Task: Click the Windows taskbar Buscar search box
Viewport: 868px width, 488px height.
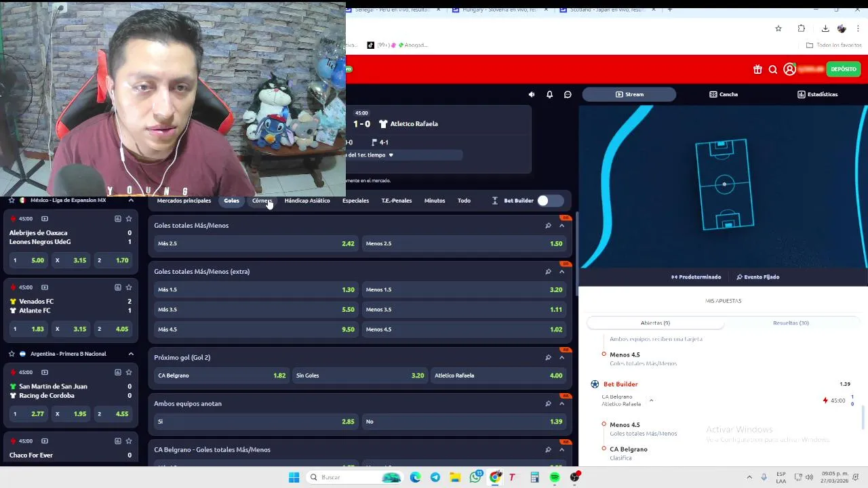Action: point(353,477)
